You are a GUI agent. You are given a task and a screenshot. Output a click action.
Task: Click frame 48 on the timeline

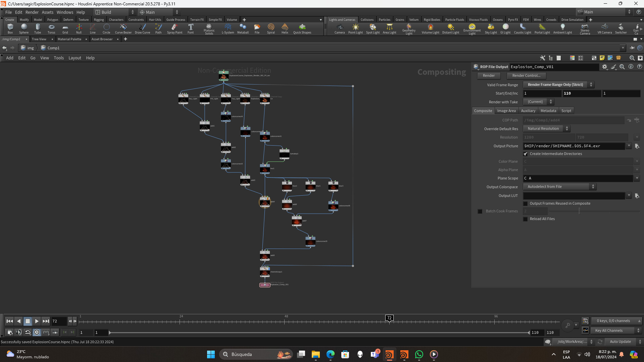pos(285,321)
